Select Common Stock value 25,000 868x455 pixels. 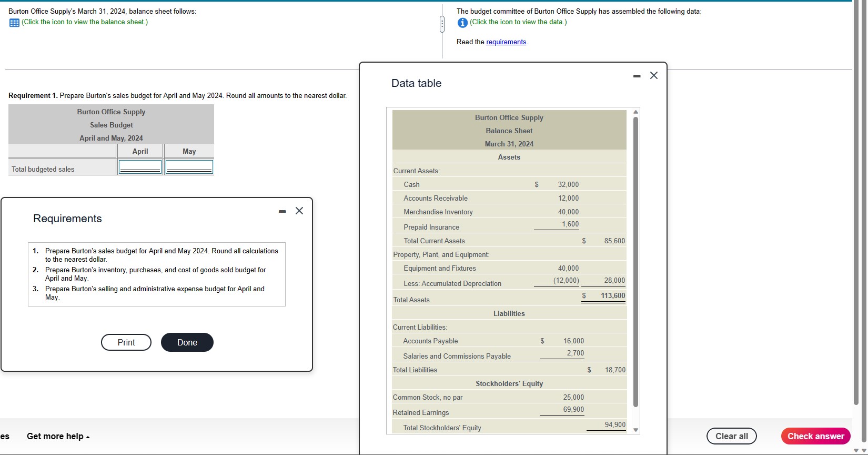click(x=573, y=397)
